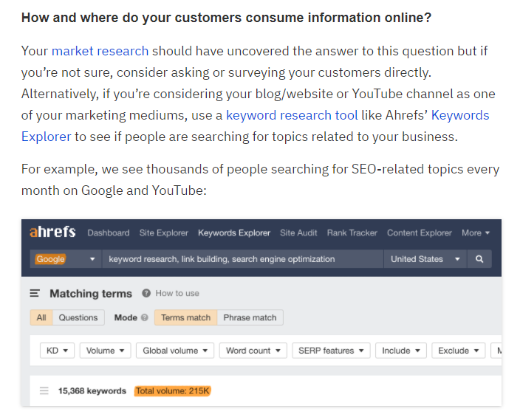This screenshot has height=420, width=520.
Task: Switch to Questions filter
Action: [78, 318]
